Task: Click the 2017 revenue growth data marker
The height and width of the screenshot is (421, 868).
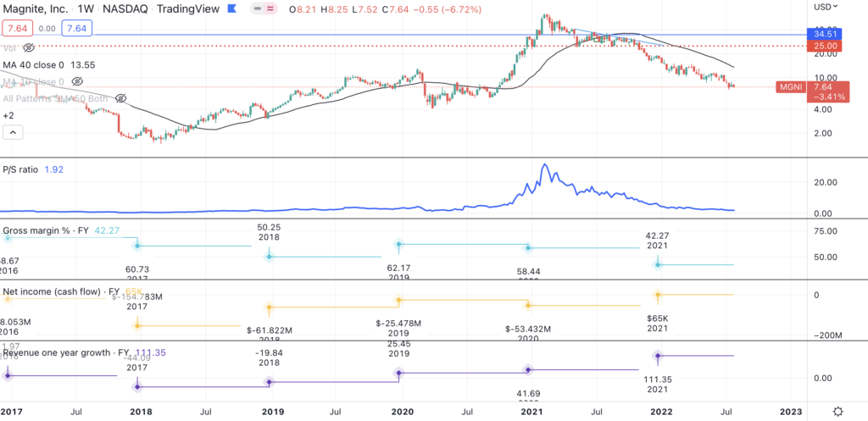Action: pos(138,387)
